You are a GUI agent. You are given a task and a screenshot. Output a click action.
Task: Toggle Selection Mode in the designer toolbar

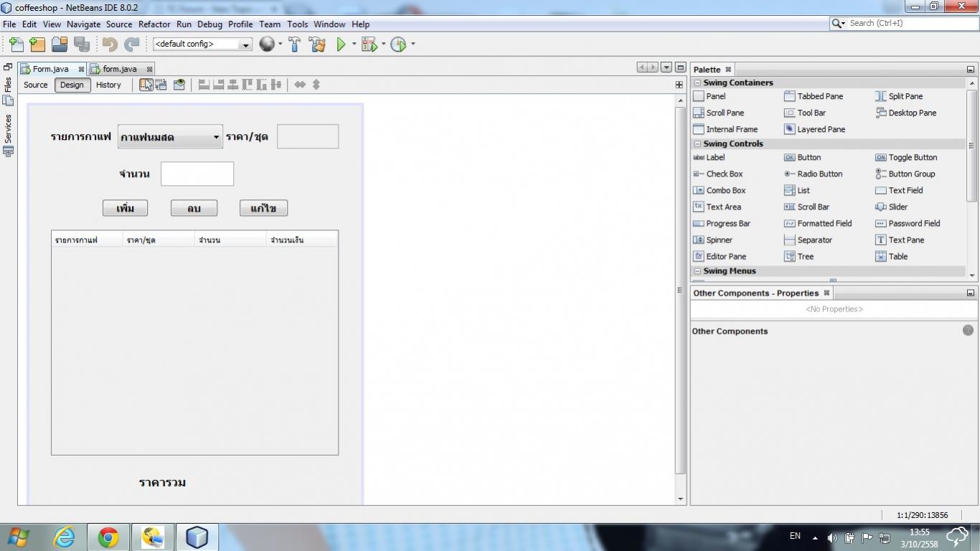click(x=146, y=85)
